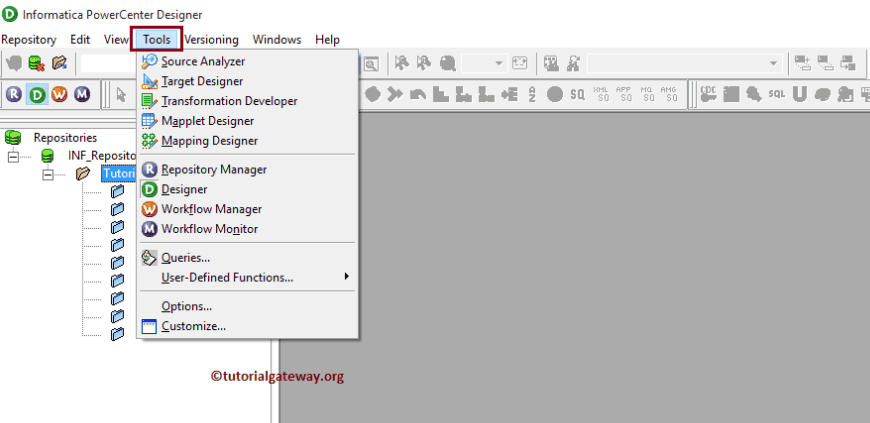870x423 pixels.
Task: Click the empty toolbar text field
Action: pyautogui.click(x=109, y=63)
